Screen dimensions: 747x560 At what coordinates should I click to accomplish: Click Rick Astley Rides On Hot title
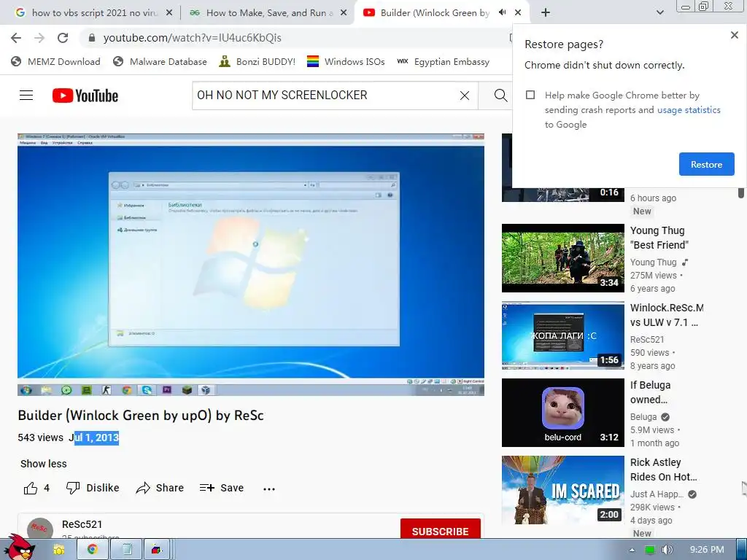pos(664,470)
